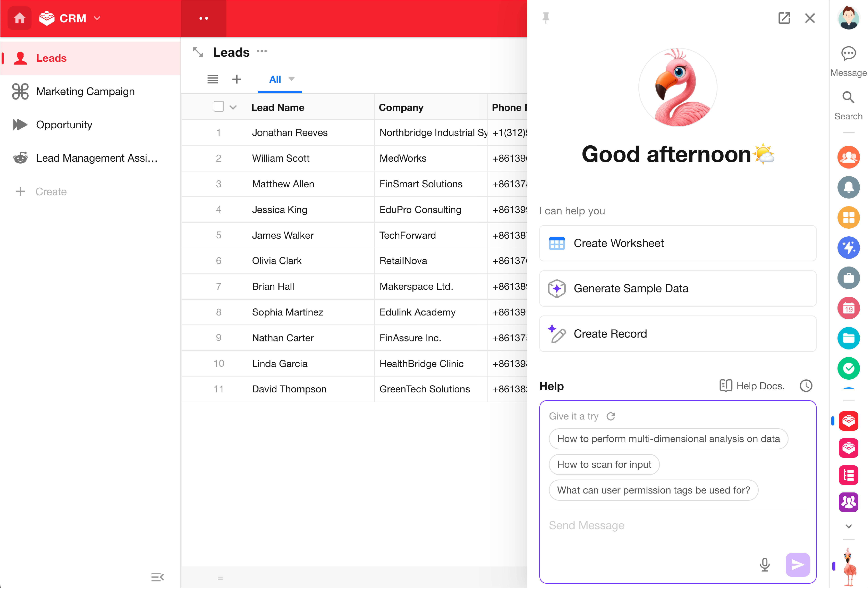Expand more apps chevron in right sidebar
This screenshot has height=592, width=868.
coord(848,526)
